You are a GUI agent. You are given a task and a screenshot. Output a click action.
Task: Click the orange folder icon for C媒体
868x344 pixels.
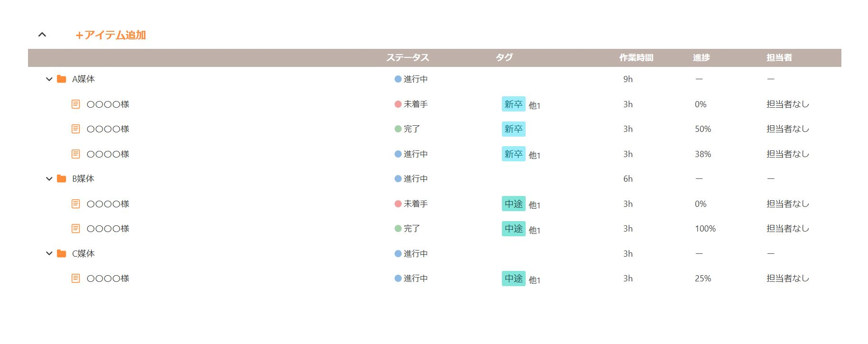point(61,254)
